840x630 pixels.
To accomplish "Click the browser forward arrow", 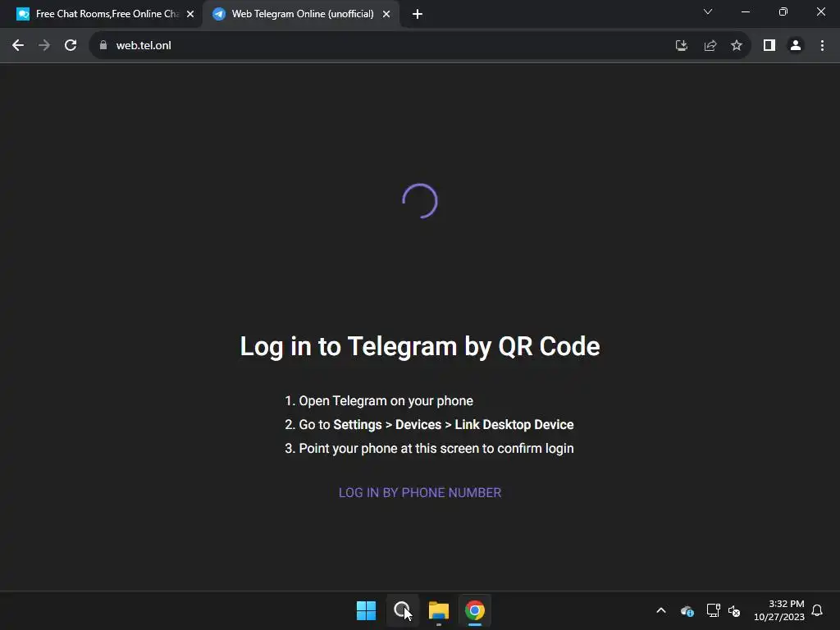I will pos(44,46).
